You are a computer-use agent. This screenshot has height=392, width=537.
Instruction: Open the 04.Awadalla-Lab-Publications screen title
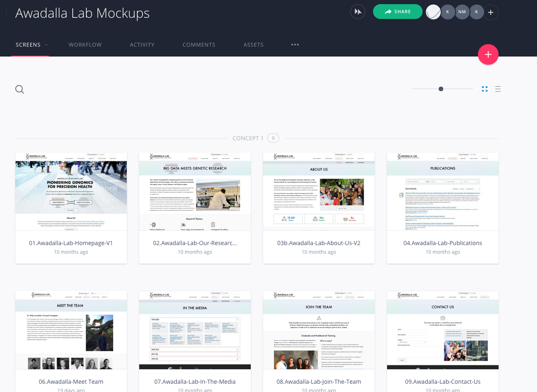pyautogui.click(x=442, y=243)
